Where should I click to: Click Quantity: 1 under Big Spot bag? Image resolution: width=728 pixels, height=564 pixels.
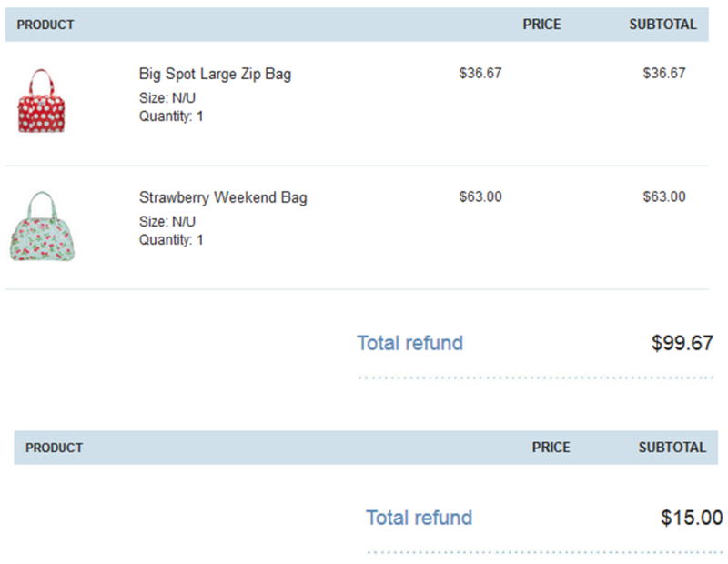171,116
